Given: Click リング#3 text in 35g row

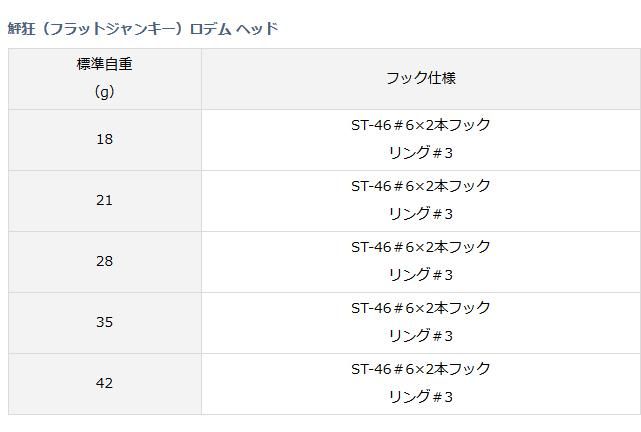Looking at the screenshot, I should click(x=420, y=336).
